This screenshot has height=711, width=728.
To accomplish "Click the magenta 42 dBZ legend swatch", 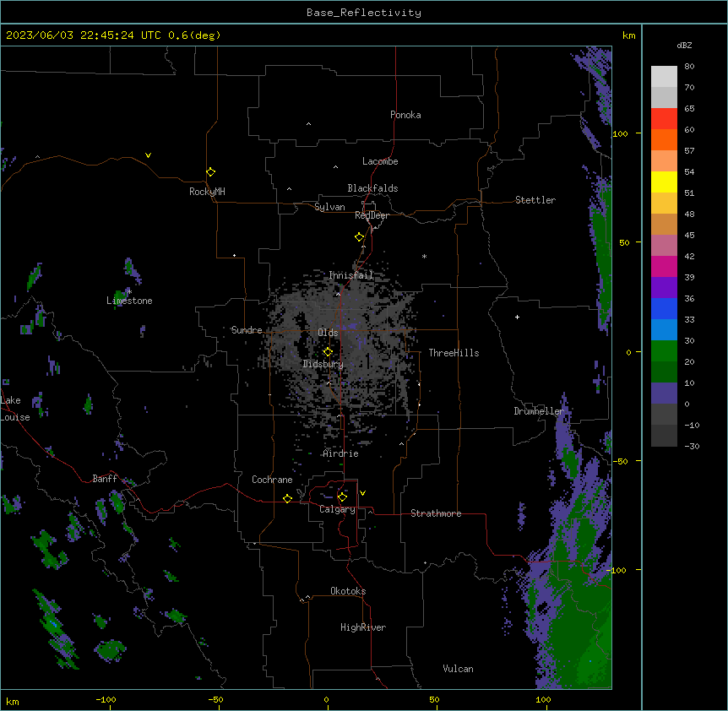I will [x=664, y=266].
